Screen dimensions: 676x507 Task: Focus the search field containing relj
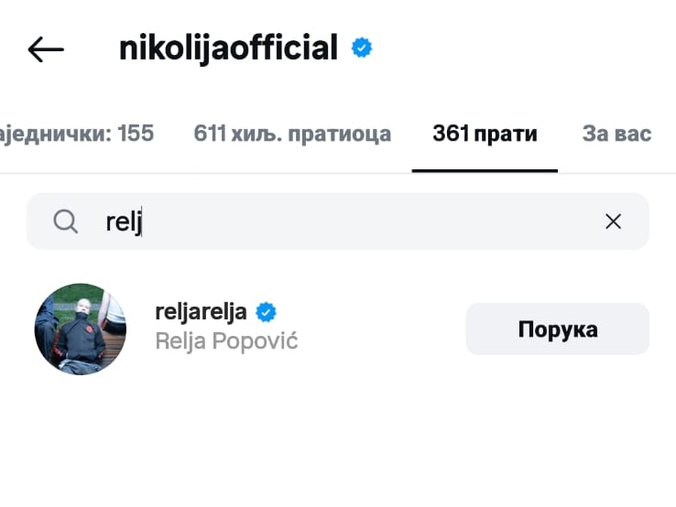pos(340,222)
